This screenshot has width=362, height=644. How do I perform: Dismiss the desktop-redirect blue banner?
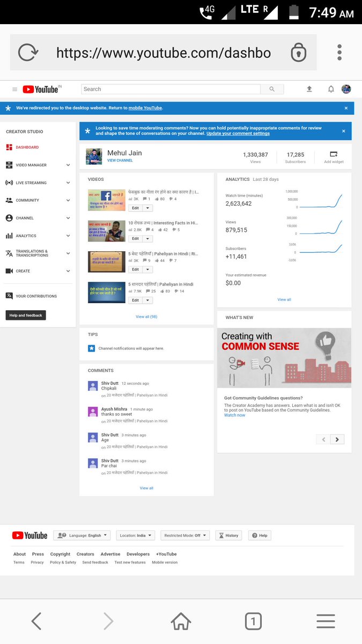coord(346,108)
